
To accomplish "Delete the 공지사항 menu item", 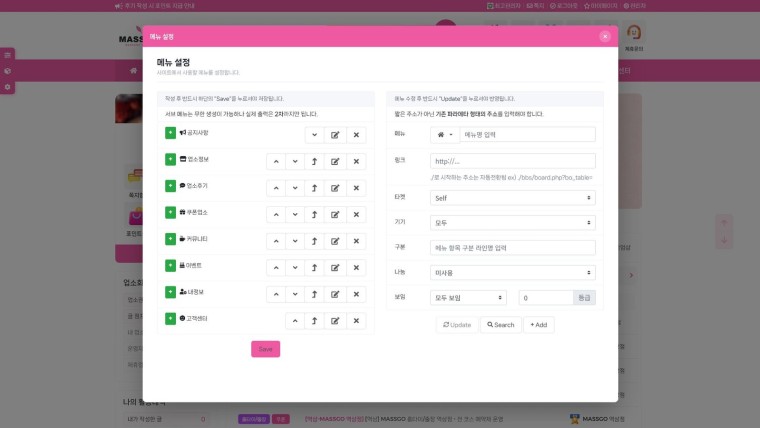I will pyautogui.click(x=356, y=135).
